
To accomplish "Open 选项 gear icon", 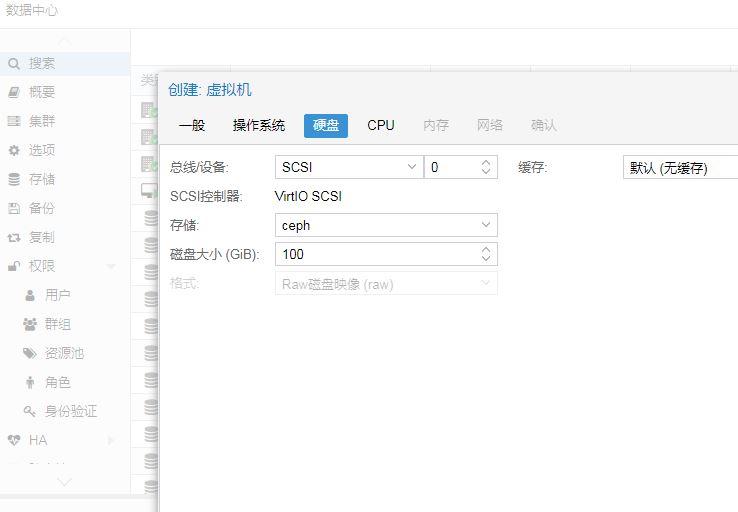I will coord(14,150).
